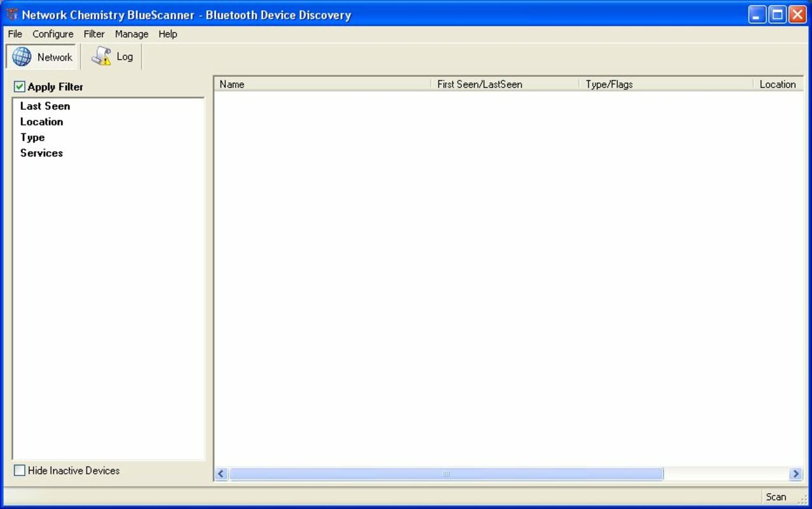Screen dimensions: 812x509
Task: Select the Services filter category
Action: coord(41,153)
